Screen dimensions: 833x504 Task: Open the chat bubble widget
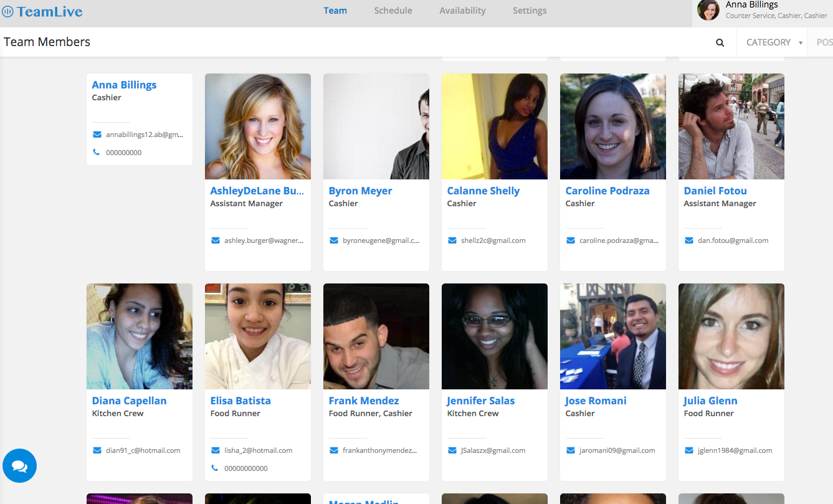pos(19,465)
